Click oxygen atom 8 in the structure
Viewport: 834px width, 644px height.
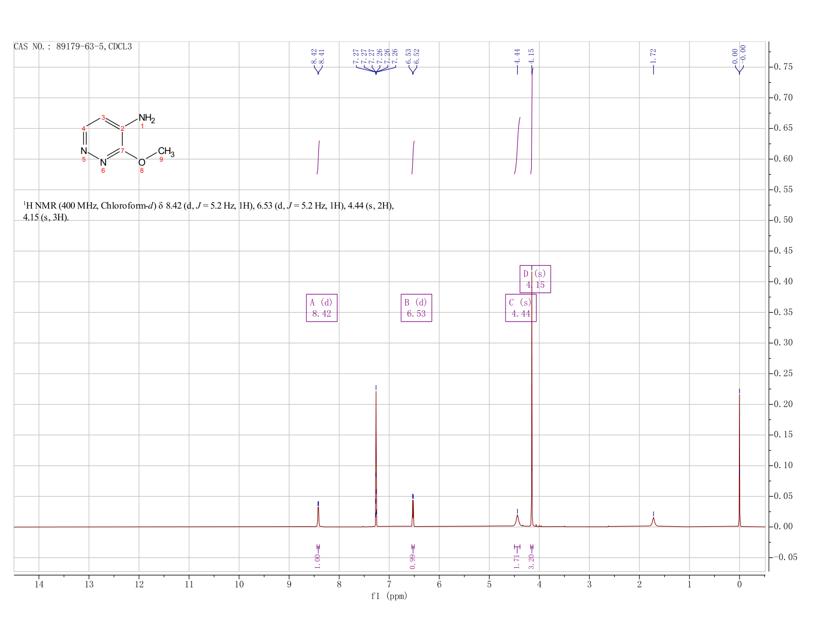142,162
